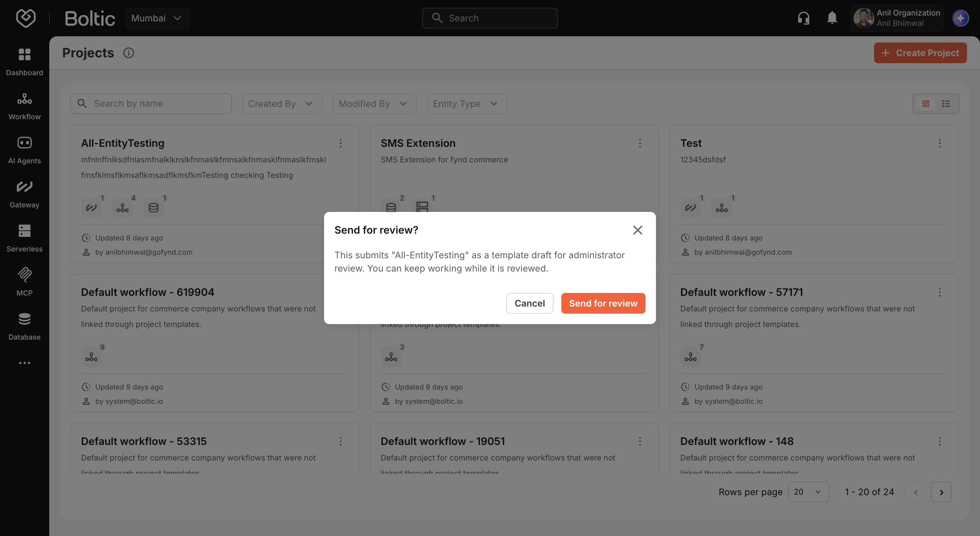This screenshot has width=980, height=536.
Task: Open Default workflow - 57171 options menu
Action: 940,292
